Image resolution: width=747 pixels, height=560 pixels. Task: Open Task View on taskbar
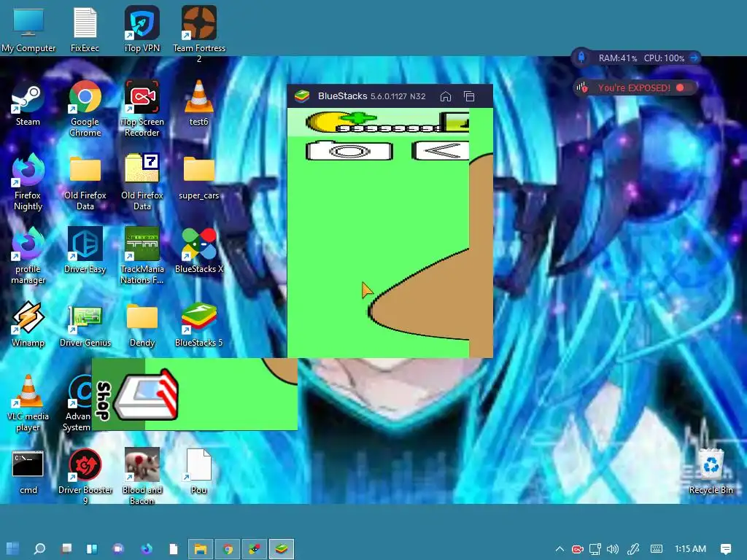click(66, 548)
